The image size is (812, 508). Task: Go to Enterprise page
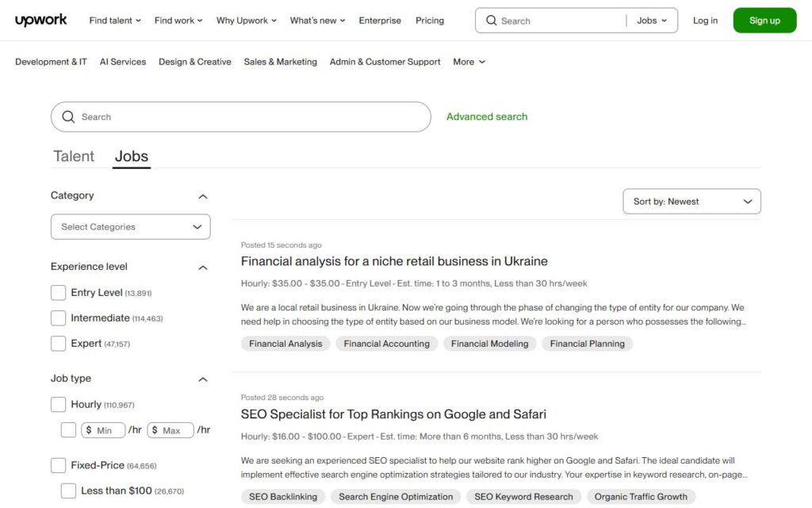click(380, 20)
